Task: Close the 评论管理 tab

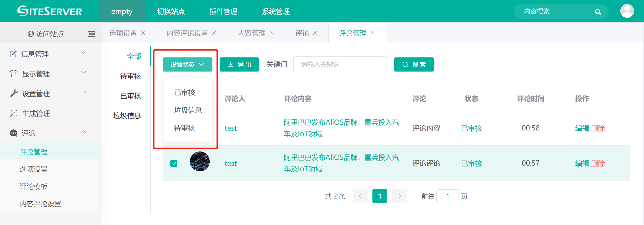Action: click(372, 33)
